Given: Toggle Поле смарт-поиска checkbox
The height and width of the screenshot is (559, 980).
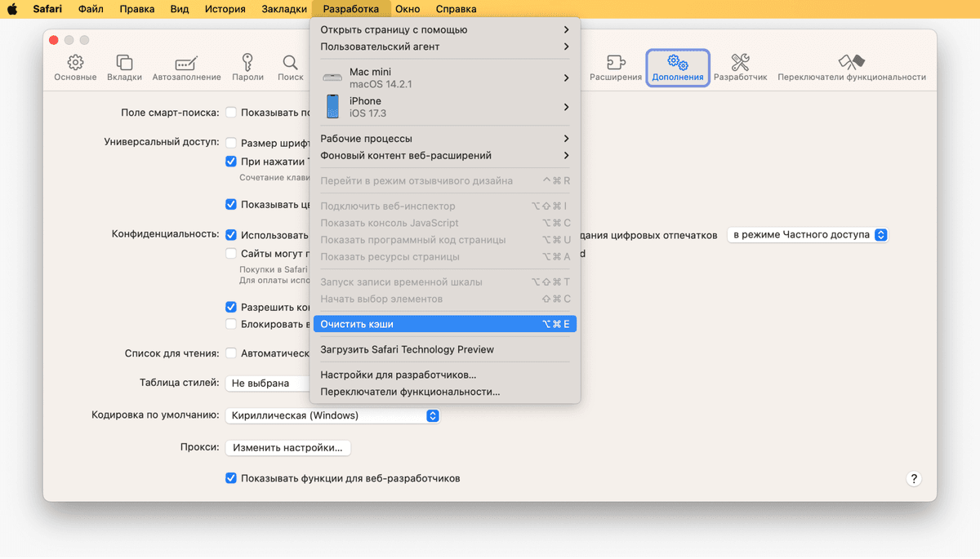Looking at the screenshot, I should pos(231,113).
